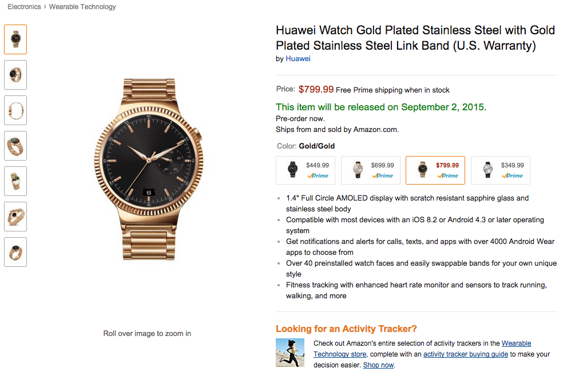Open the fourth thumbnail in the image strip

(15, 146)
